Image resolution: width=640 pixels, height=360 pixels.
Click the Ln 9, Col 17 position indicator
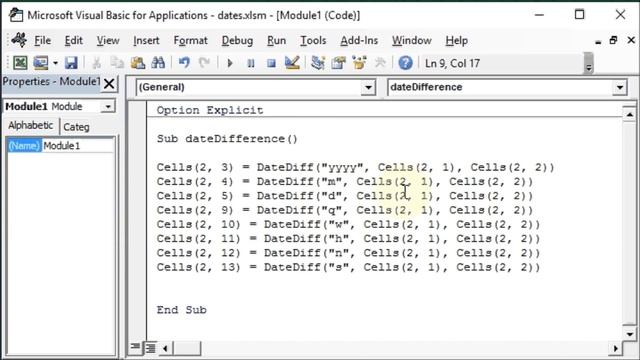pyautogui.click(x=452, y=63)
